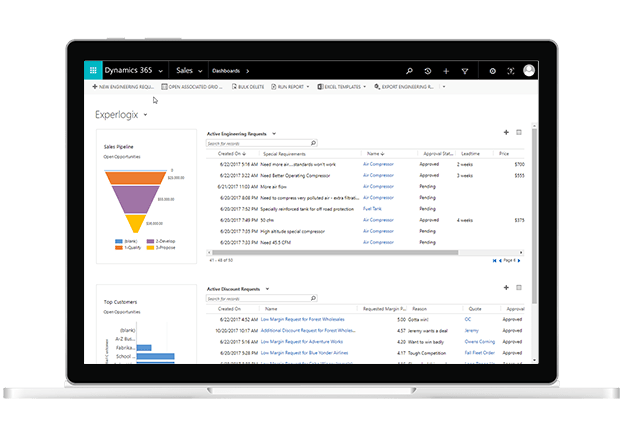Click horizontal scrollbar left arrow in Engineering grid

click(x=209, y=252)
